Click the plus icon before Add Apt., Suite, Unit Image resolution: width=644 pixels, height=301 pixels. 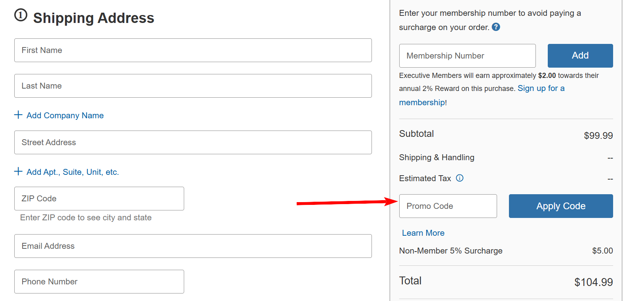[x=18, y=171]
